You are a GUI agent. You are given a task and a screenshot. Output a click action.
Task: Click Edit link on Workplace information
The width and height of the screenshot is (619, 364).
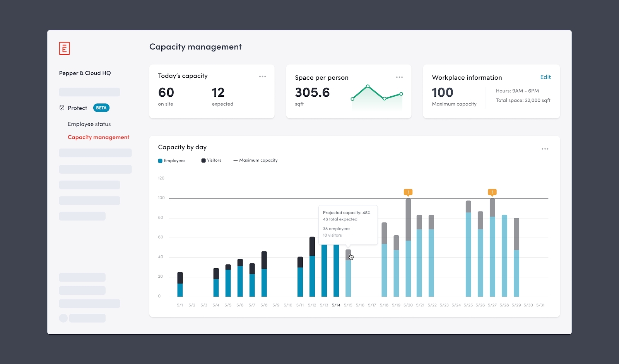(x=545, y=77)
